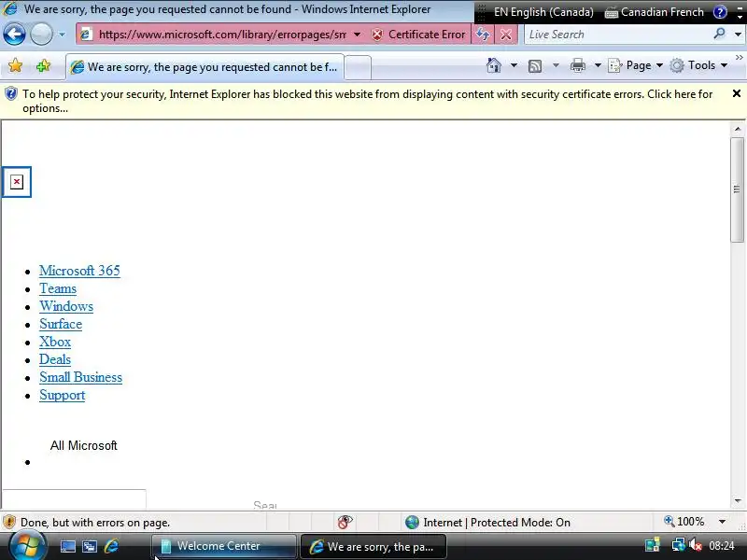Click the All Microsoft text
747x560 pixels.
click(x=83, y=446)
